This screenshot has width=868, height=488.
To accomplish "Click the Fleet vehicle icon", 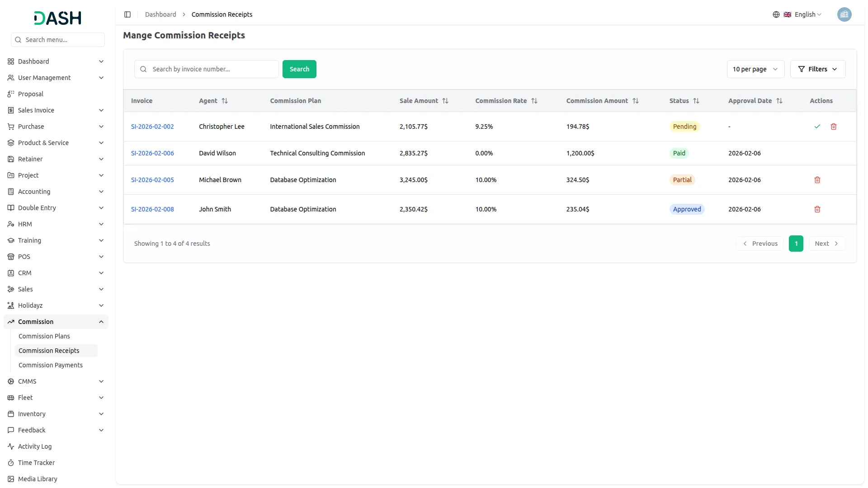I will [11, 398].
